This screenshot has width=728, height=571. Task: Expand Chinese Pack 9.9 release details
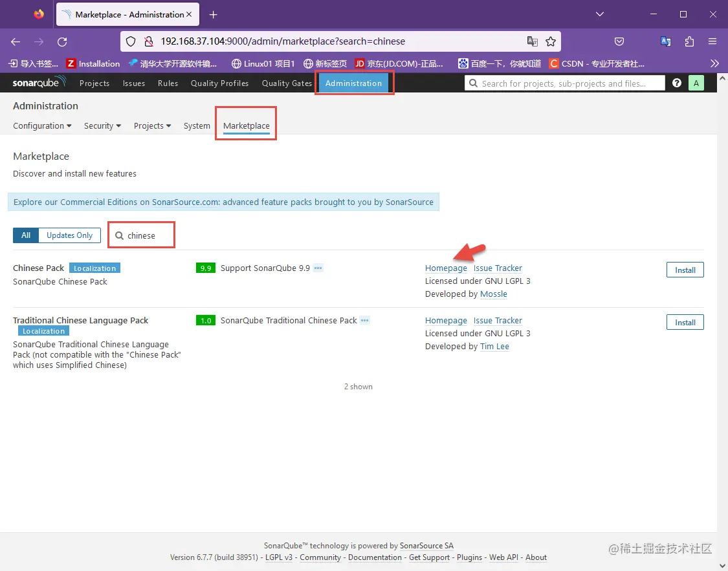click(x=318, y=268)
